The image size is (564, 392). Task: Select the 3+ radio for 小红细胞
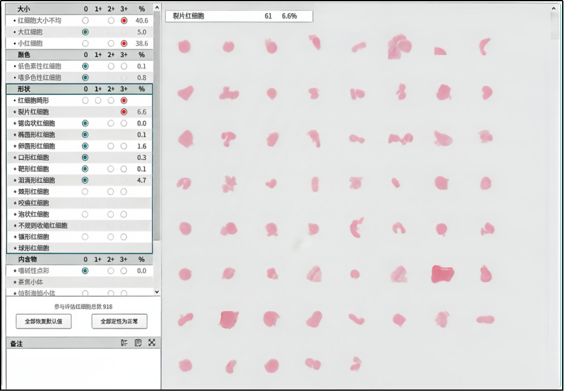124,43
